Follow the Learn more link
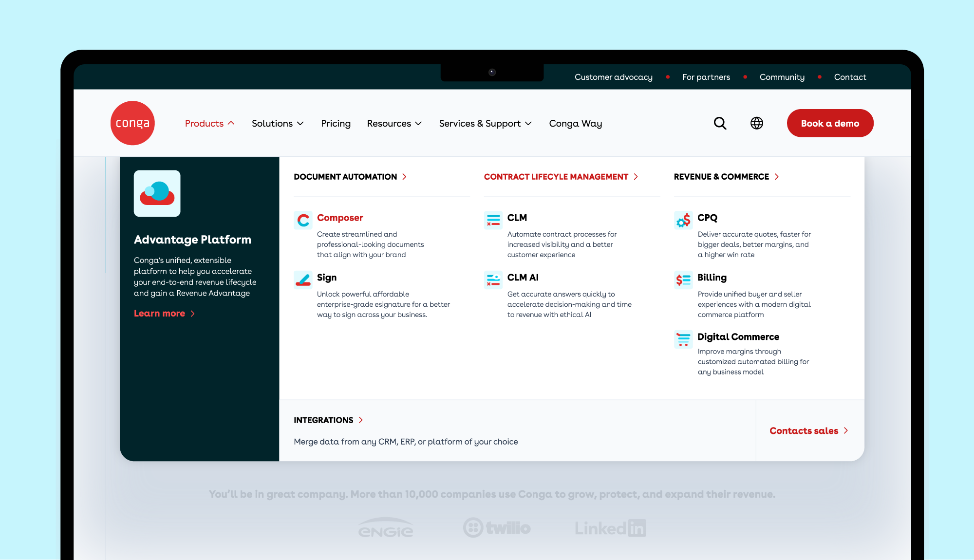Screen dimensions: 974x560 [164, 314]
